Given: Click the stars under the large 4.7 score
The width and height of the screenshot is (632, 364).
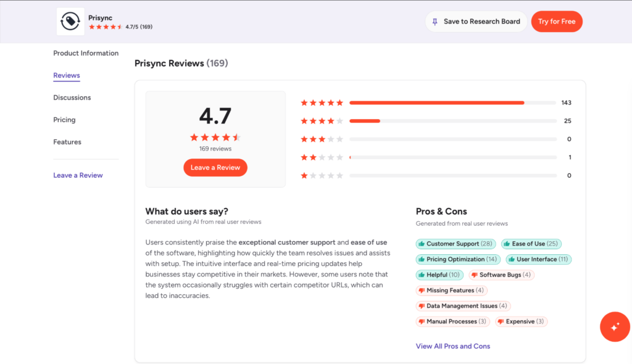Looking at the screenshot, I should (x=215, y=138).
